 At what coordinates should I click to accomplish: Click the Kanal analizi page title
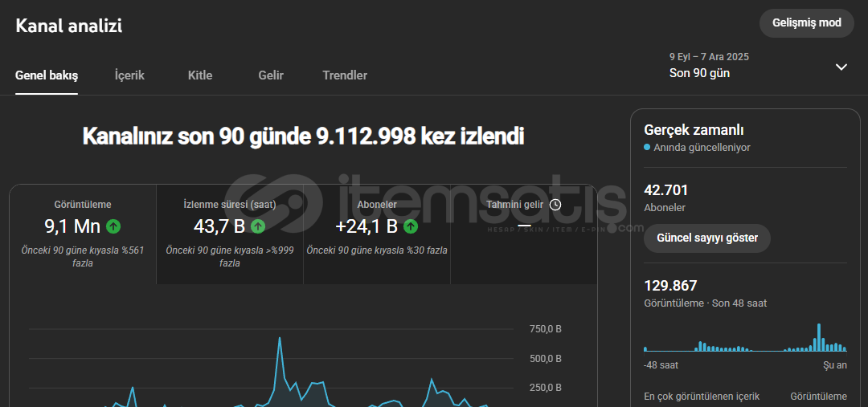coord(68,26)
